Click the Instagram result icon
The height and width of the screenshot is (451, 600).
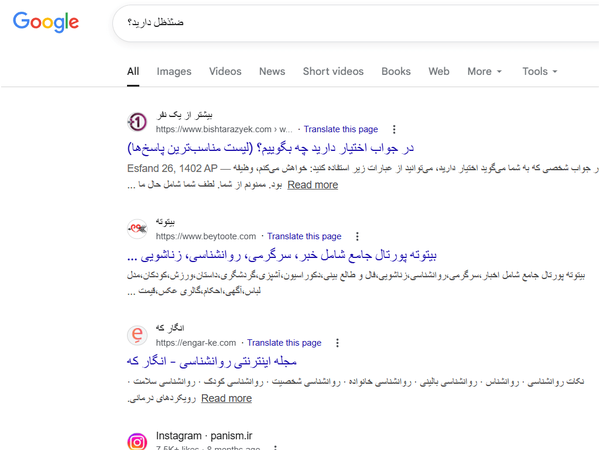(137, 442)
